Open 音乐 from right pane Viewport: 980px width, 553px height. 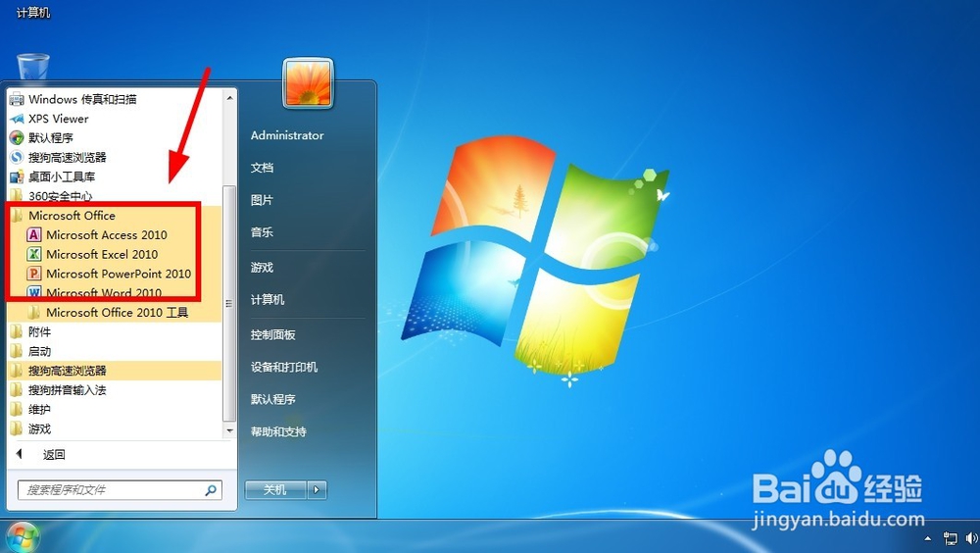262,232
